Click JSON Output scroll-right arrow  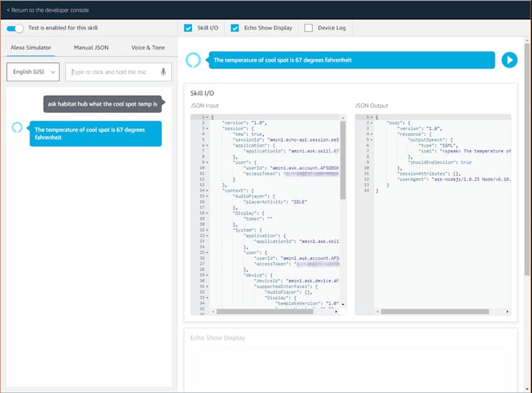coord(508,312)
